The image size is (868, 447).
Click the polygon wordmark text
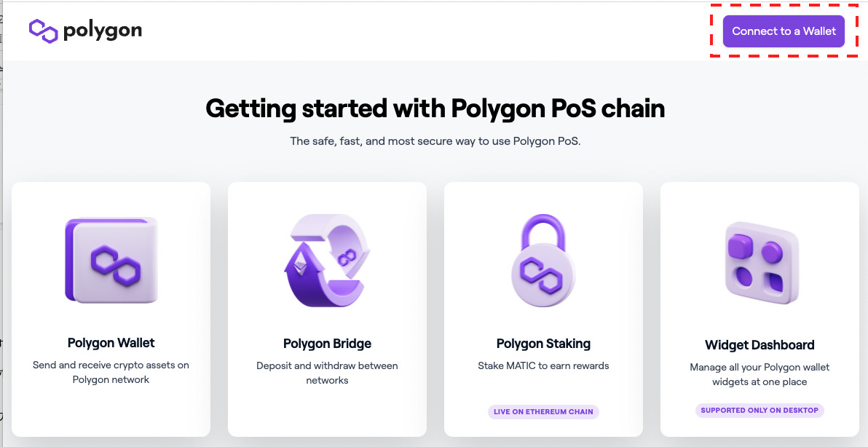102,31
